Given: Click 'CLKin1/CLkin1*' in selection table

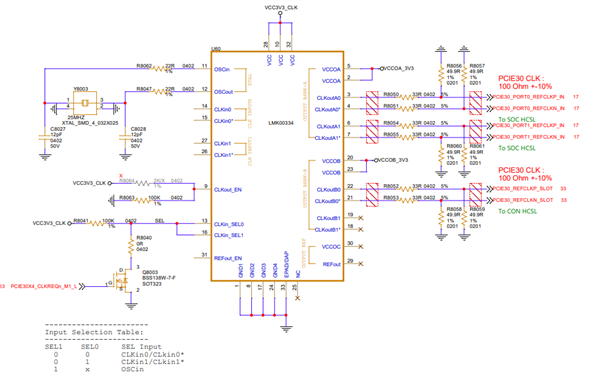Looking at the screenshot, I should click(153, 362).
